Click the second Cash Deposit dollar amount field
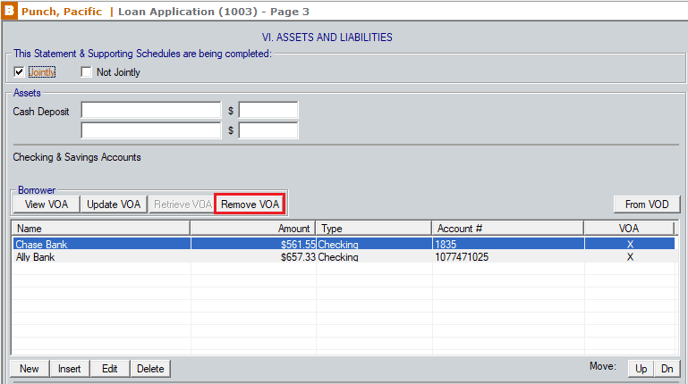 (269, 130)
